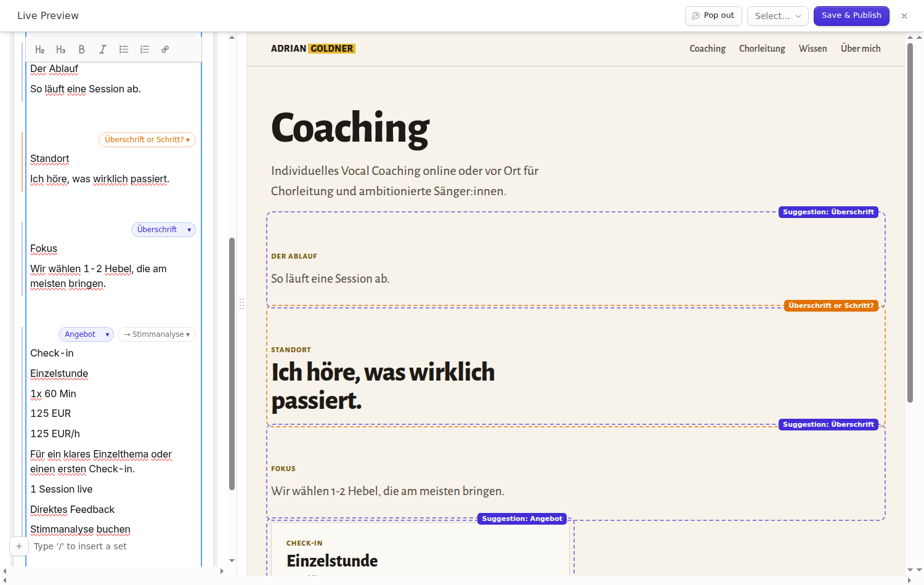This screenshot has width=924, height=585.
Task: Click Save & Publish
Action: pyautogui.click(x=851, y=16)
